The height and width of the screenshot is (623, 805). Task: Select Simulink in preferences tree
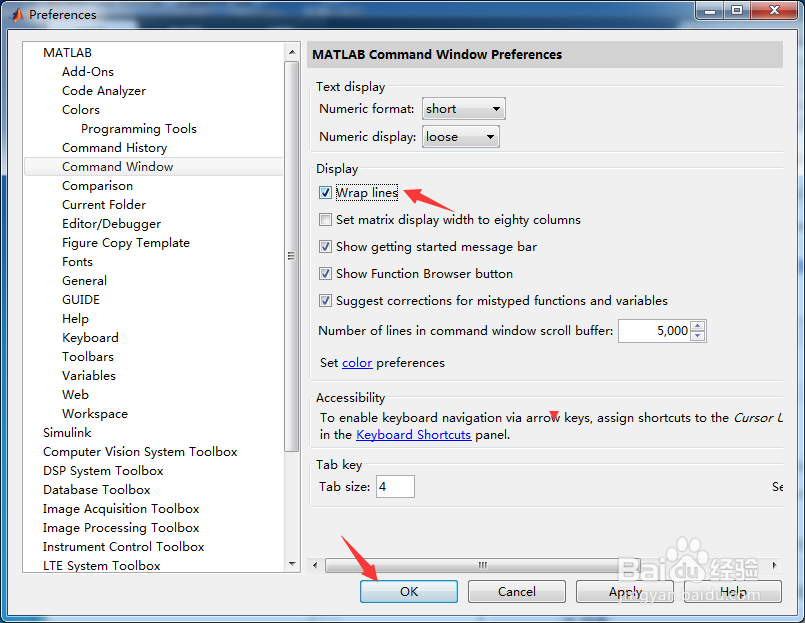point(67,433)
